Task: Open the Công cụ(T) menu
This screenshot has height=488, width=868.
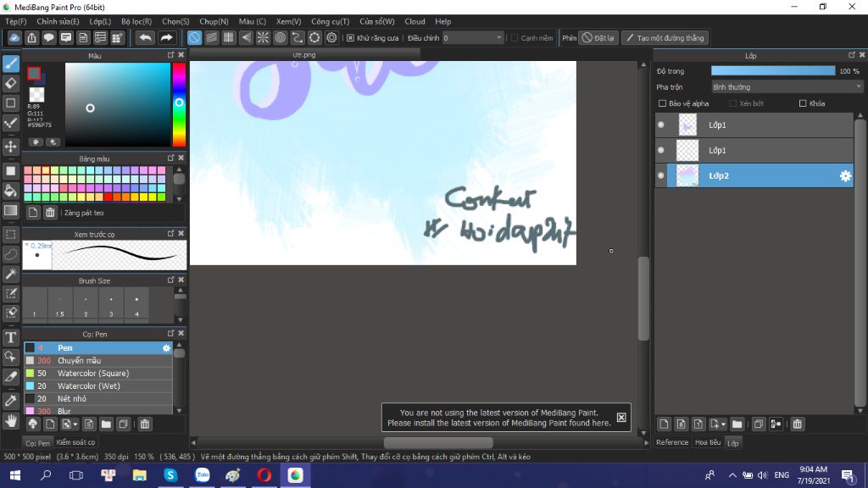Action: pyautogui.click(x=330, y=21)
